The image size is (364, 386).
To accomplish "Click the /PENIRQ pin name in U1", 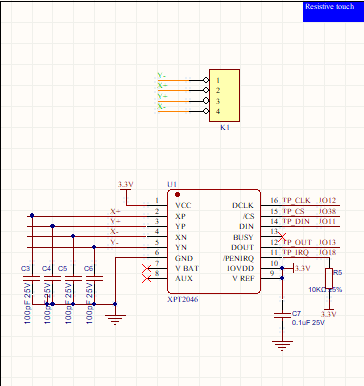I will 238,258.
